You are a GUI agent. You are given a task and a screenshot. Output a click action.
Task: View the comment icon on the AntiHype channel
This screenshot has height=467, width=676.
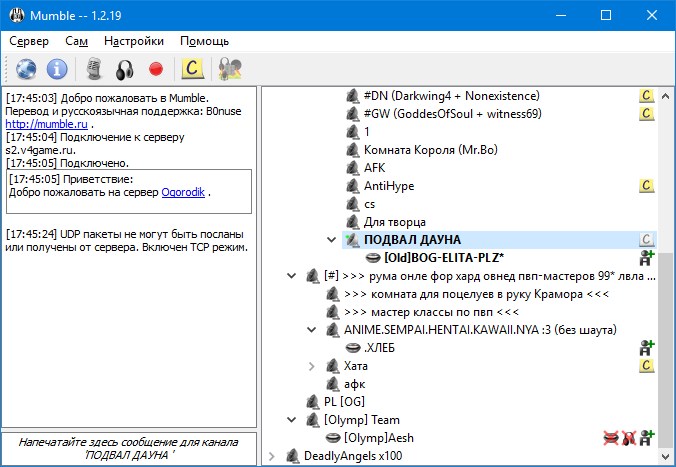point(646,185)
